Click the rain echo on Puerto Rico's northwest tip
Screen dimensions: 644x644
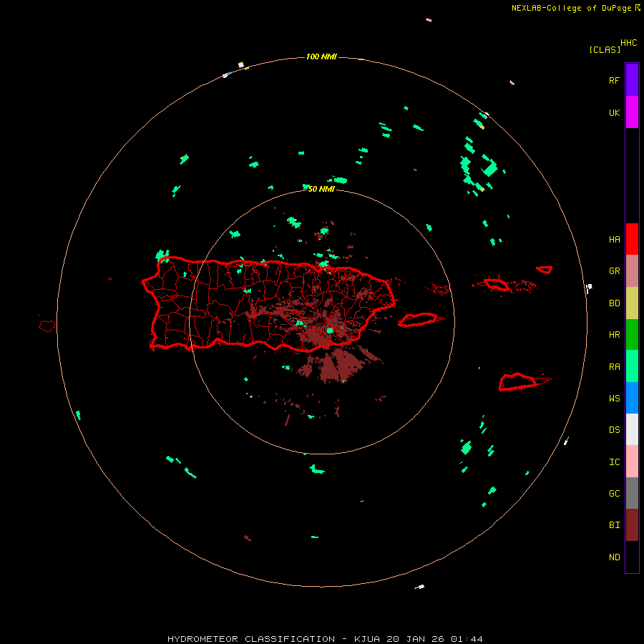click(162, 255)
